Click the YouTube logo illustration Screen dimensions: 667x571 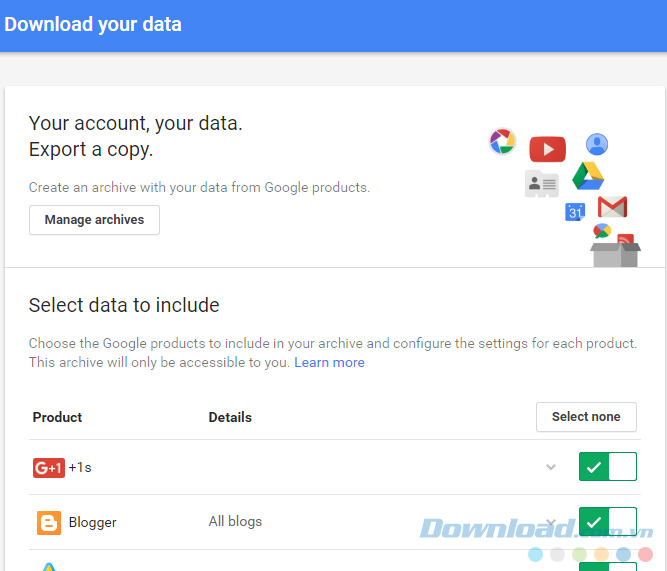(x=547, y=149)
